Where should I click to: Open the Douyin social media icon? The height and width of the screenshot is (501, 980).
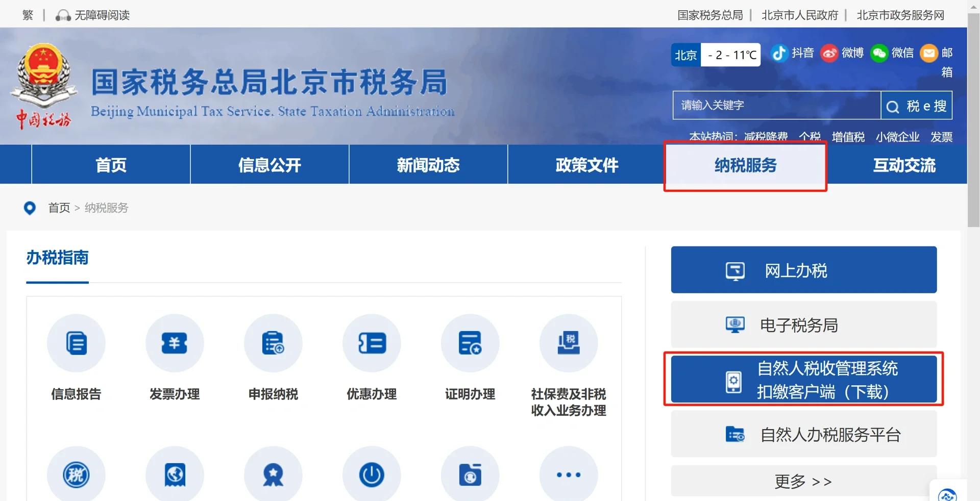click(x=778, y=53)
